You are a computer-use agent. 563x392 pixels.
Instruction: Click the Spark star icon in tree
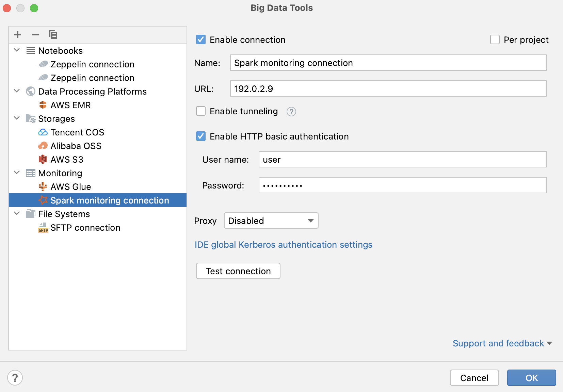click(x=43, y=200)
